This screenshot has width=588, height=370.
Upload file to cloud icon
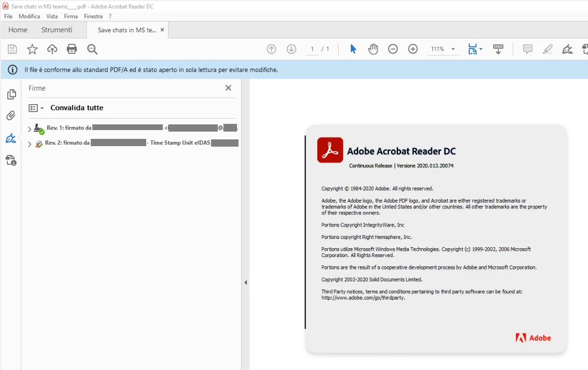(x=52, y=49)
